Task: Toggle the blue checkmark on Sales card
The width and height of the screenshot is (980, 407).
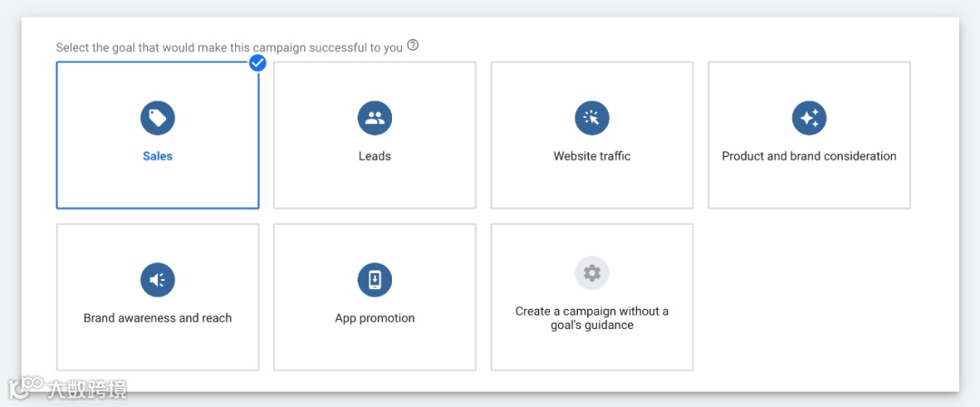Action: [x=258, y=63]
